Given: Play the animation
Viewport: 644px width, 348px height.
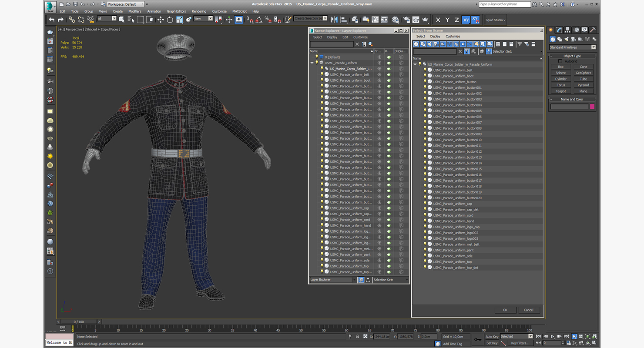Looking at the screenshot, I should coord(553,336).
